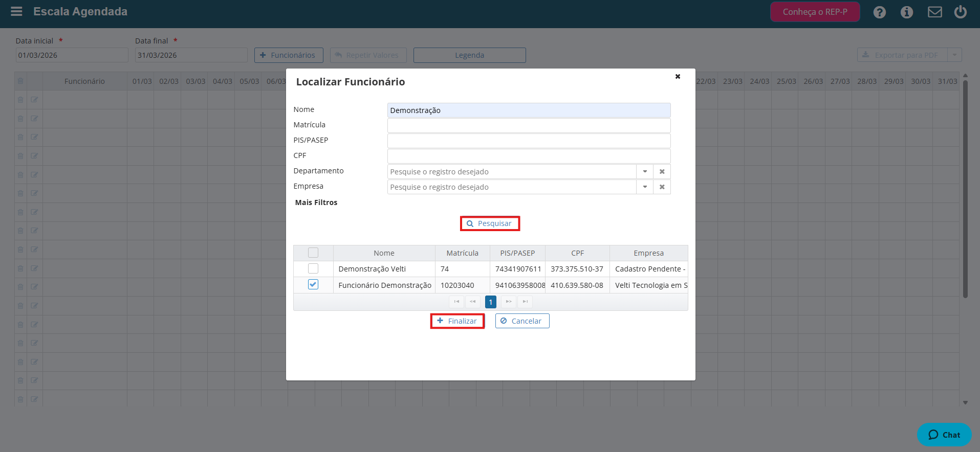Image resolution: width=980 pixels, height=452 pixels.
Task: Select the 'Funcionário Demonstração' name cell
Action: (x=385, y=285)
